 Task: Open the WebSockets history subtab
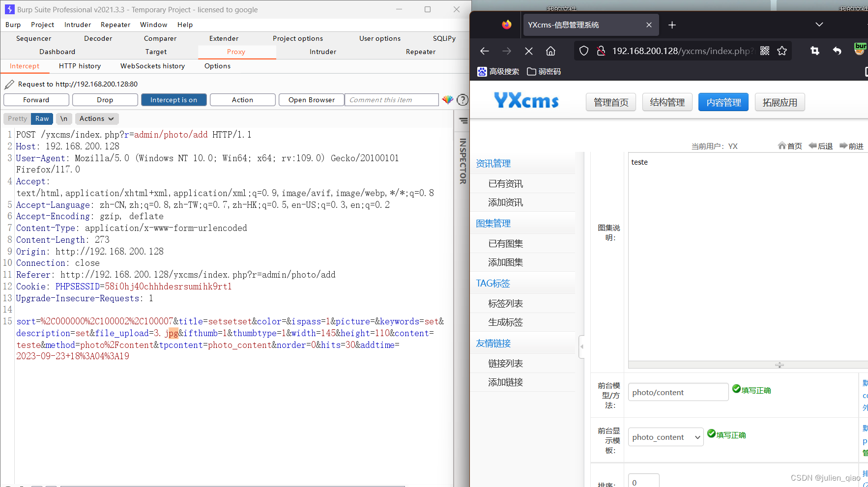153,66
